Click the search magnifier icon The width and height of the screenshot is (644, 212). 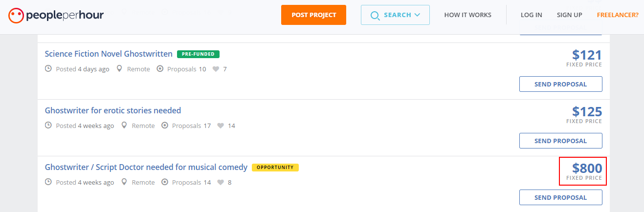point(375,15)
